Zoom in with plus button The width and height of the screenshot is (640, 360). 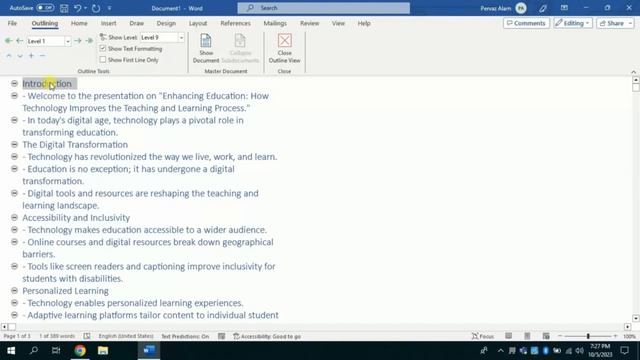615,336
